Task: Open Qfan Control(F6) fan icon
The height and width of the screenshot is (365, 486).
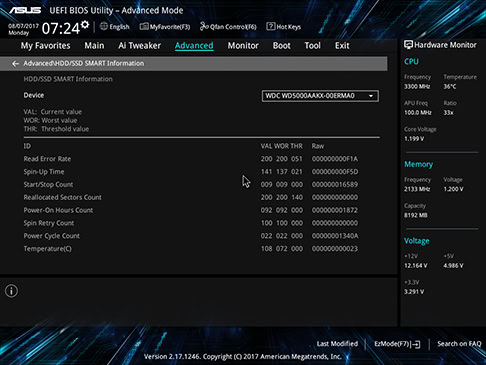Action: [204, 26]
